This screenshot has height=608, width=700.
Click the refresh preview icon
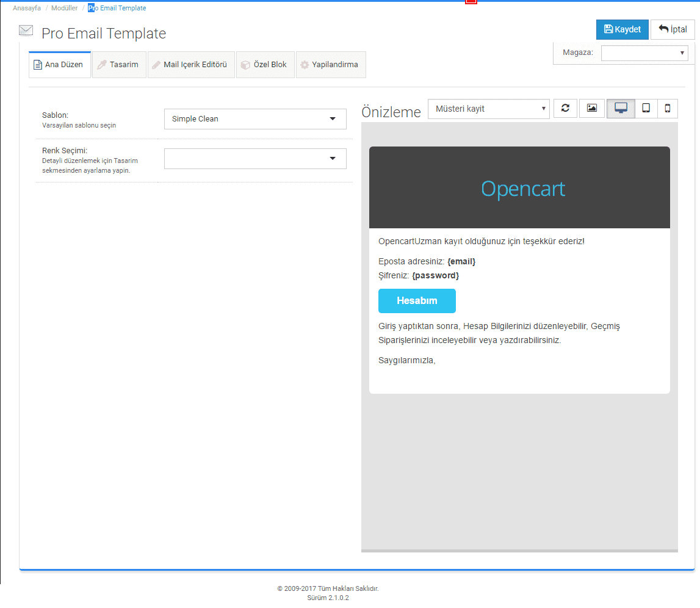click(565, 109)
